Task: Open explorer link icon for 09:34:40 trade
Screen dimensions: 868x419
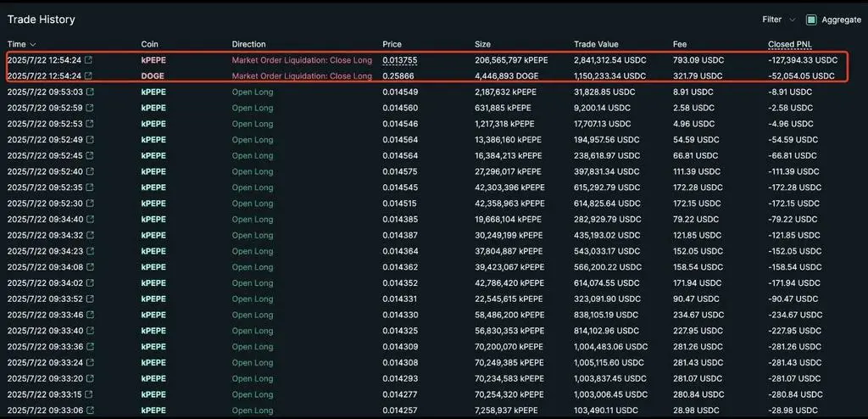Action: [x=90, y=220]
